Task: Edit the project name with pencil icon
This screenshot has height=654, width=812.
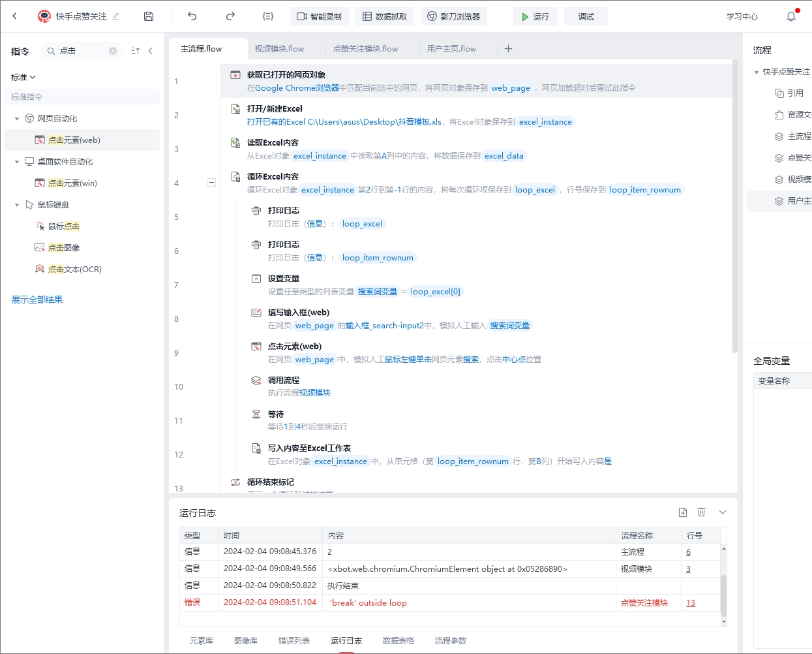Action: click(x=116, y=16)
